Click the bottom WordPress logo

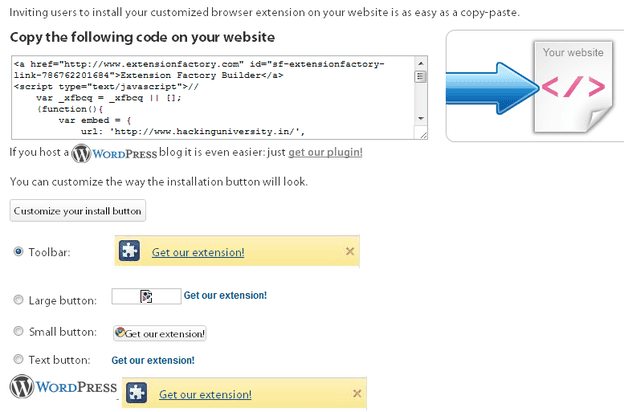59,387
